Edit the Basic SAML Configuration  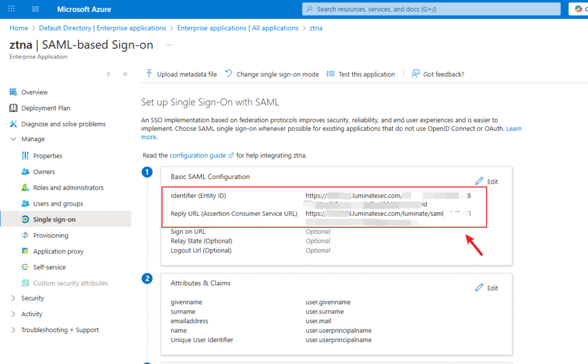[x=487, y=181]
